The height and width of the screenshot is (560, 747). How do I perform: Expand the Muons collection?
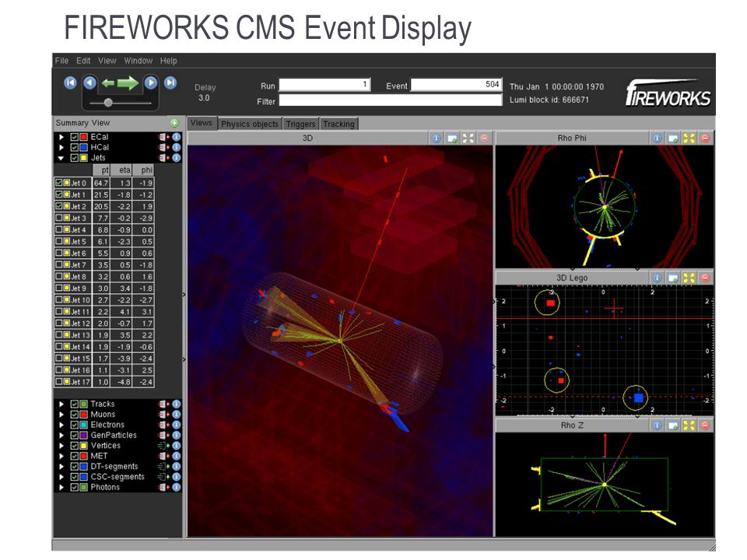pyautogui.click(x=61, y=415)
